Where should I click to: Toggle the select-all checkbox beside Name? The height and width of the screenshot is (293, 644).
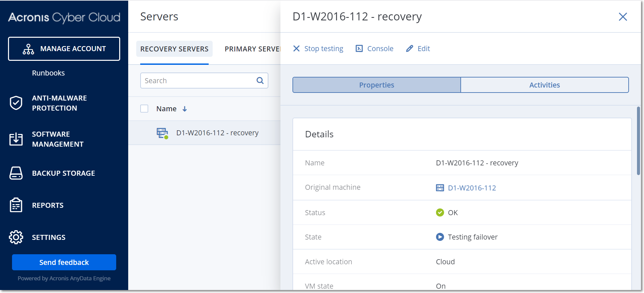144,109
